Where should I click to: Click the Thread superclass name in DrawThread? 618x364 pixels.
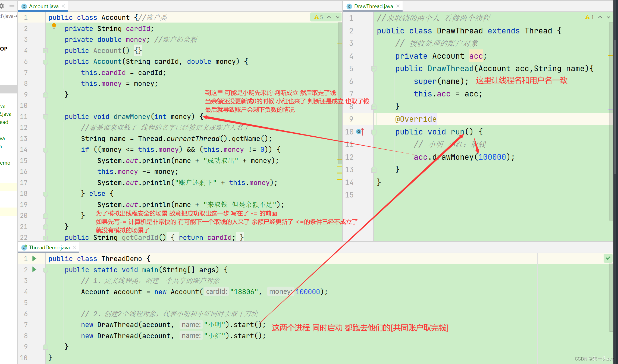[x=538, y=31]
